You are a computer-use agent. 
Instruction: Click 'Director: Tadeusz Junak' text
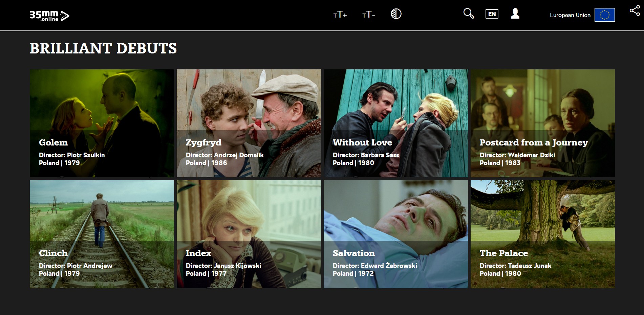tap(516, 266)
